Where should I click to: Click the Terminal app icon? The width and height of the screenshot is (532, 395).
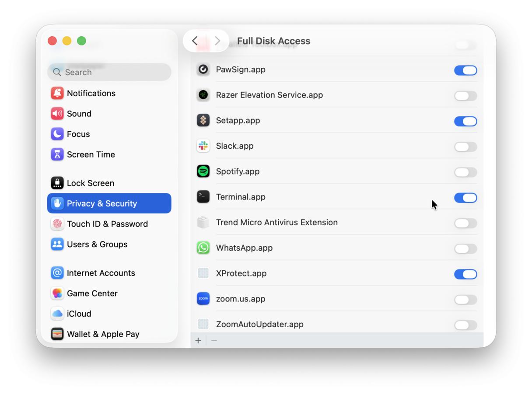pyautogui.click(x=203, y=197)
